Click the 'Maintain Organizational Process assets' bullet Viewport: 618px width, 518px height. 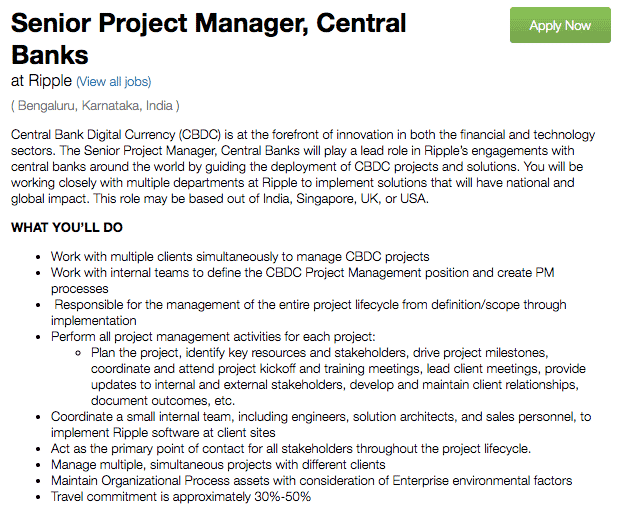[311, 481]
